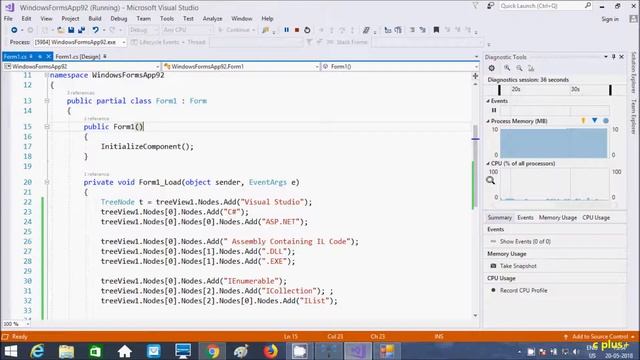Open the Form1() member dropdown
Image resolution: width=640 pixels, height=360 pixels.
tap(400, 66)
